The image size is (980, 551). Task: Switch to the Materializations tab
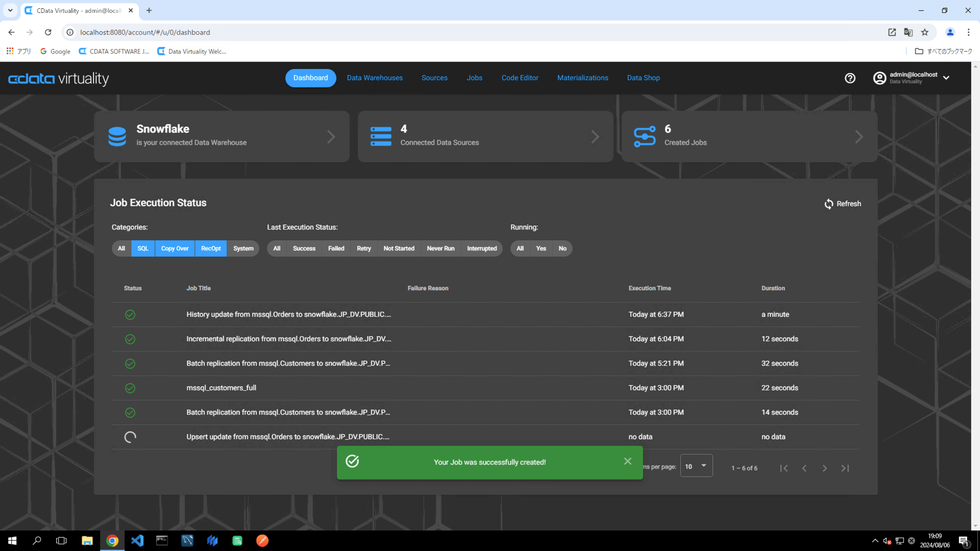pos(582,78)
